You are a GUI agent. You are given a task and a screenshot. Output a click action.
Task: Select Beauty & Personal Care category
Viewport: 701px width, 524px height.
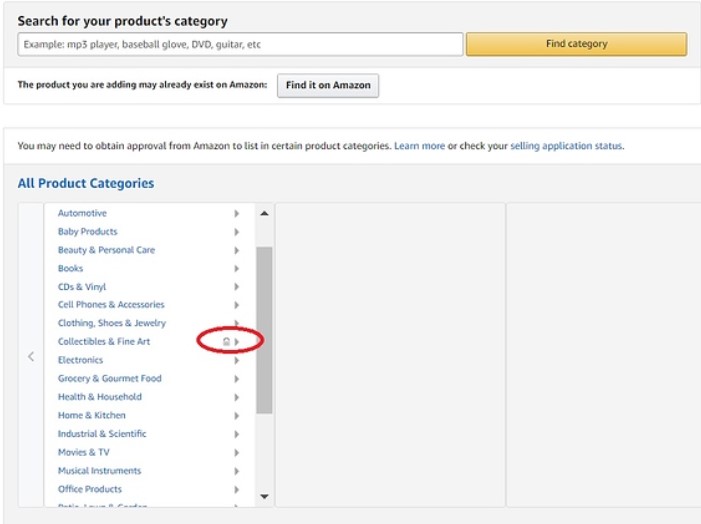point(106,250)
